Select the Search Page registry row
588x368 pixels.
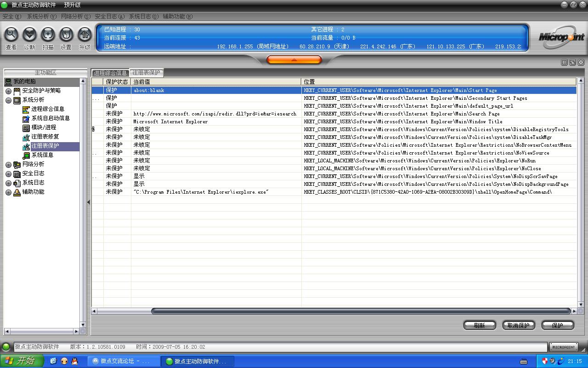[334, 114]
